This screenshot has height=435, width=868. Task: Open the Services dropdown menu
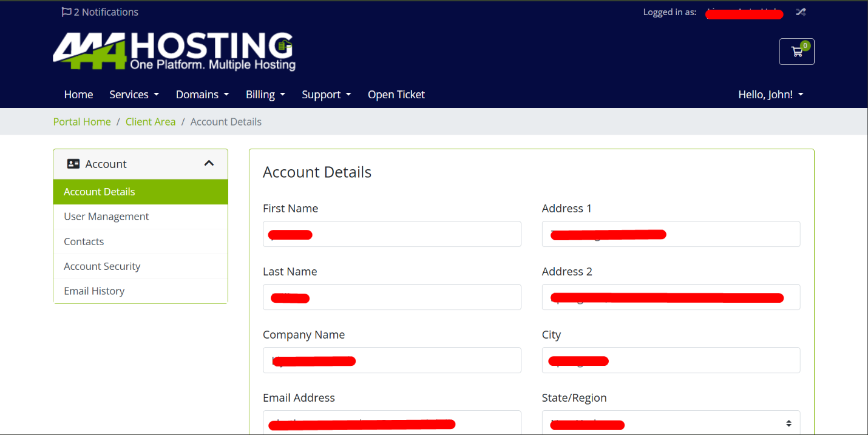[x=134, y=95]
